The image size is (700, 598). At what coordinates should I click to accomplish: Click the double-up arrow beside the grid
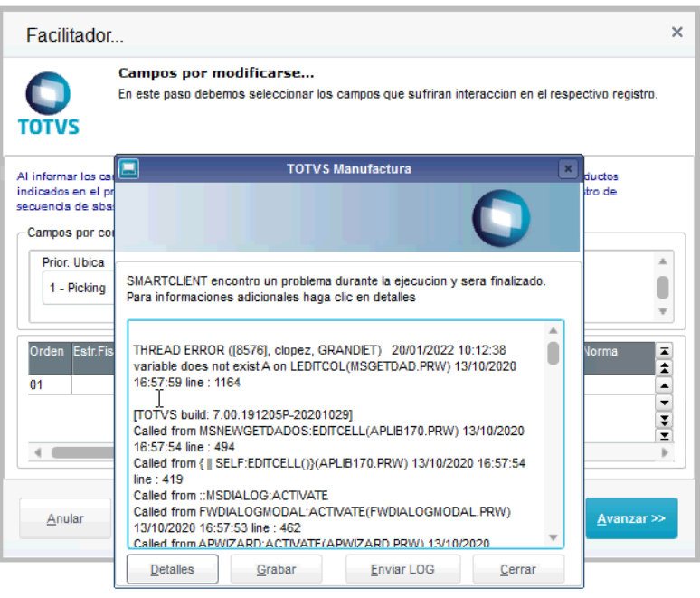tap(665, 368)
